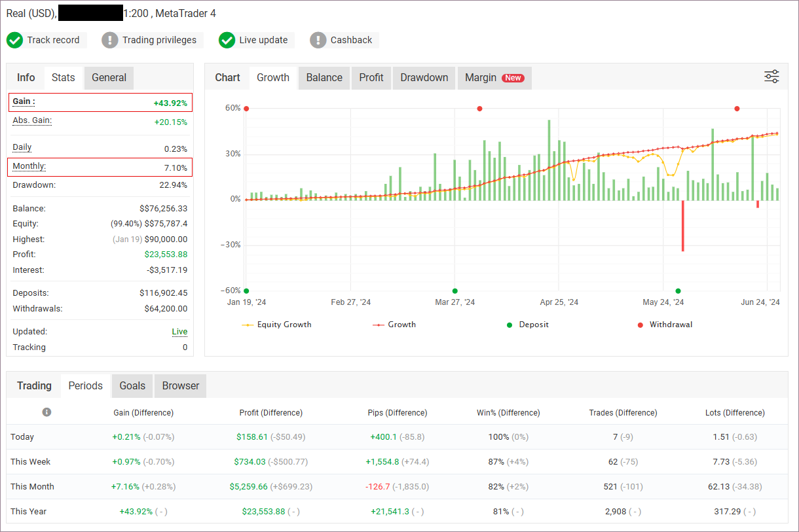This screenshot has width=799, height=532.
Task: Click the +43.92% Gain value
Action: [x=170, y=103]
